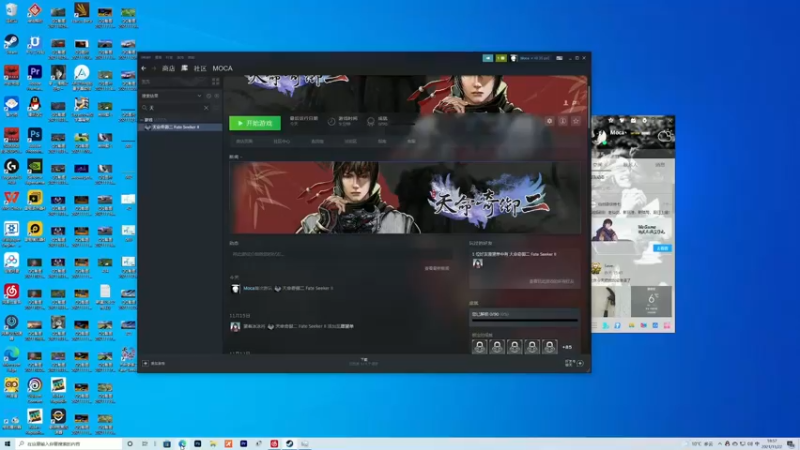800x450 pixels.
Task: Open the 社区 community tab
Action: point(200,68)
